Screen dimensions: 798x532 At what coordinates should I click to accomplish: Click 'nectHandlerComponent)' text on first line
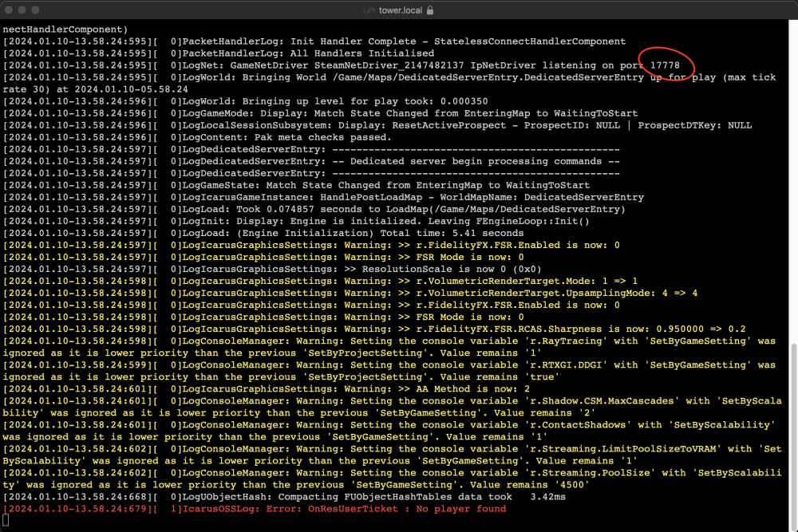tap(65, 29)
